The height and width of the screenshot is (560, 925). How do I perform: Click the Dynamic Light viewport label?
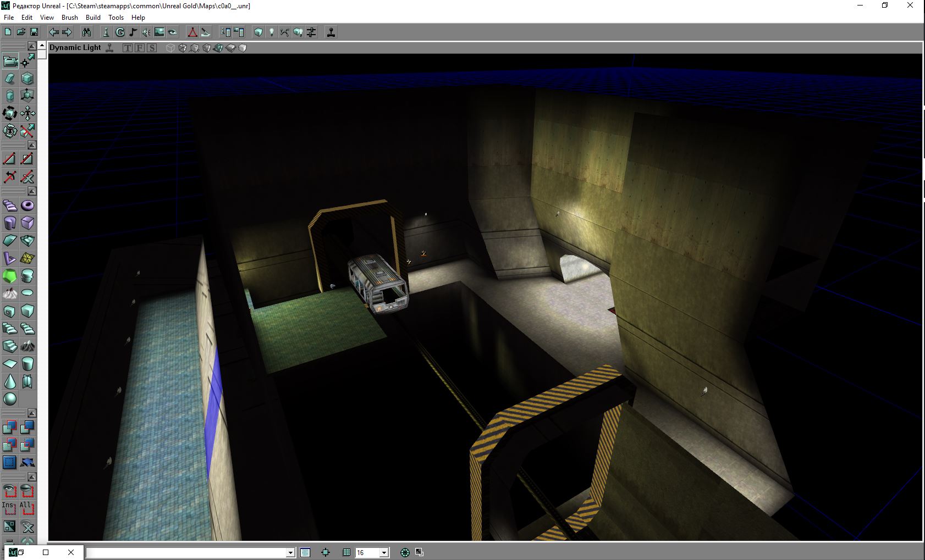coord(75,48)
